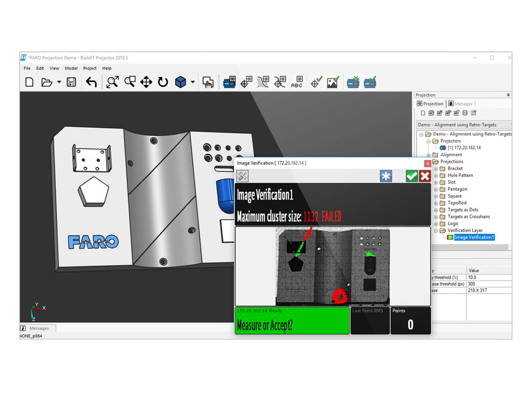Collapse the Projectors folder node

429,141
